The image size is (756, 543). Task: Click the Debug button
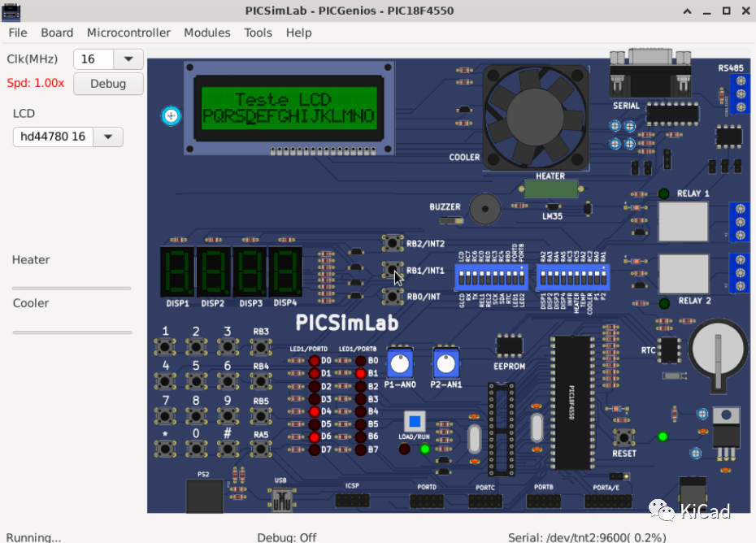coord(108,83)
